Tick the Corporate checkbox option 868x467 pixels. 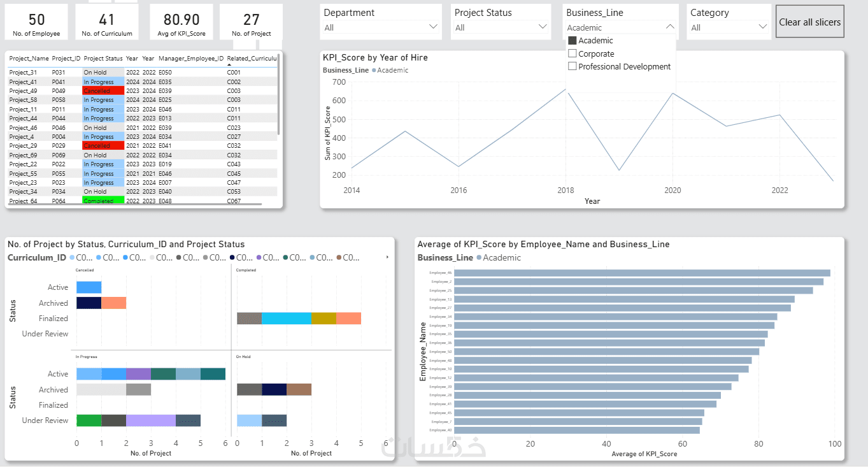[572, 54]
